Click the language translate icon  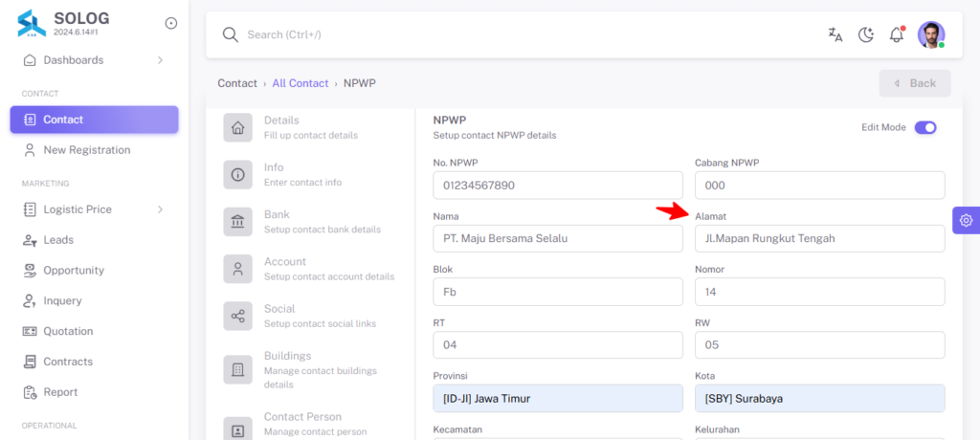point(835,35)
